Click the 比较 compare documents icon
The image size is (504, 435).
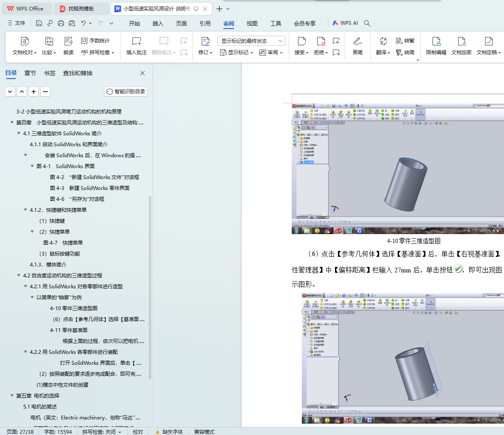click(x=49, y=46)
